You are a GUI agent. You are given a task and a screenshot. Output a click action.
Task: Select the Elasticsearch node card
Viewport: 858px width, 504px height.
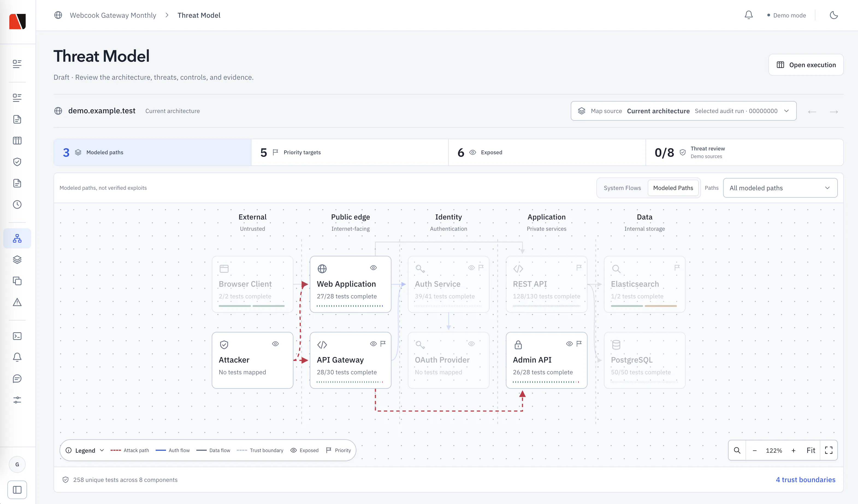[x=644, y=284]
